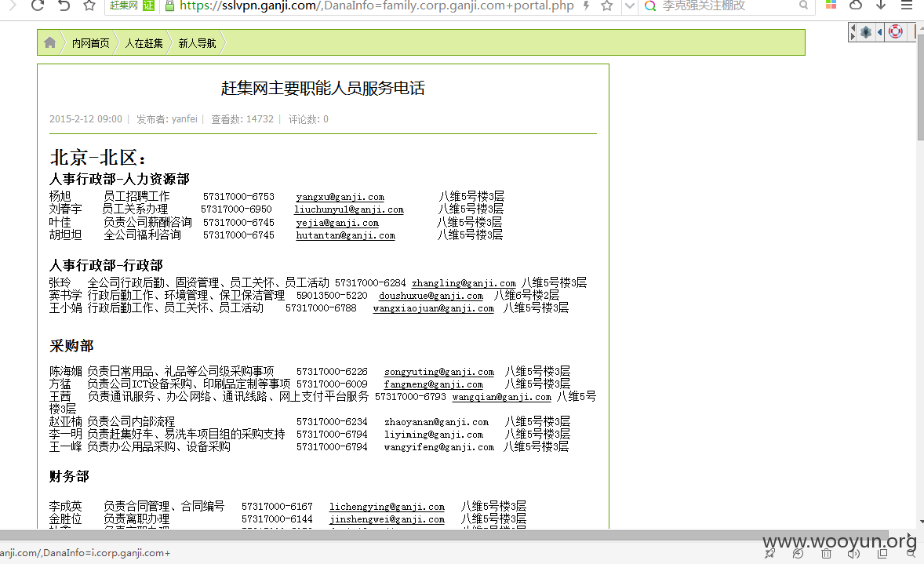The width and height of the screenshot is (924, 564).
Task: Click email link hutantan@ganji.com
Action: click(x=345, y=235)
